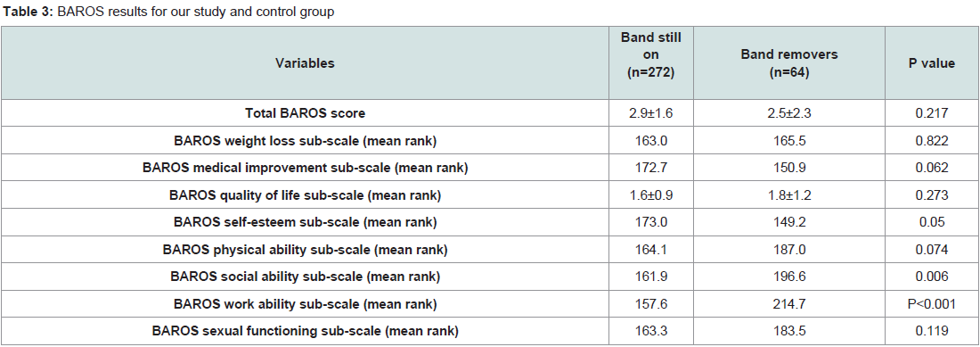The height and width of the screenshot is (347, 980).
Task: Select the 1.8±1.2 cell
Action: 789,195
